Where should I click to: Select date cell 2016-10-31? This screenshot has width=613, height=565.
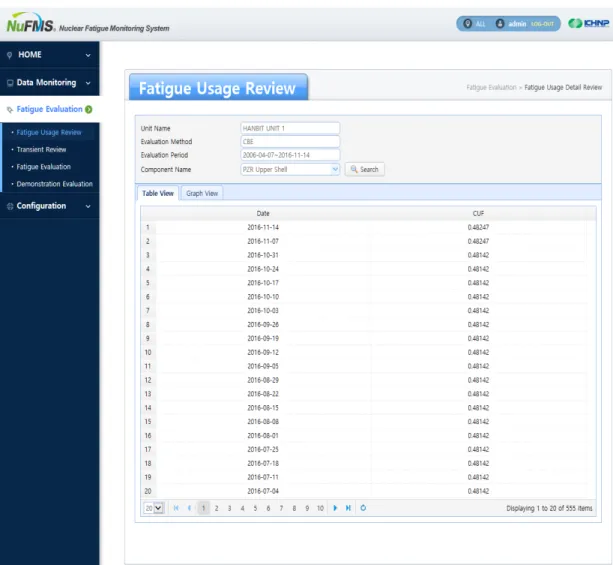click(x=263, y=255)
